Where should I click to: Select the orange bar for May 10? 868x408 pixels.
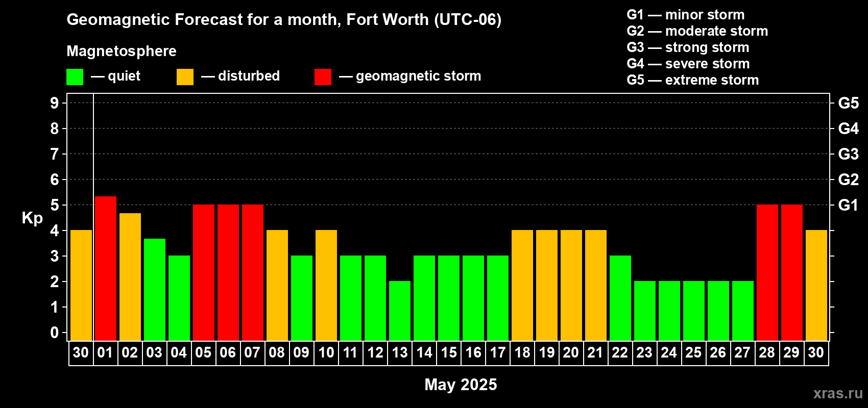point(326,286)
